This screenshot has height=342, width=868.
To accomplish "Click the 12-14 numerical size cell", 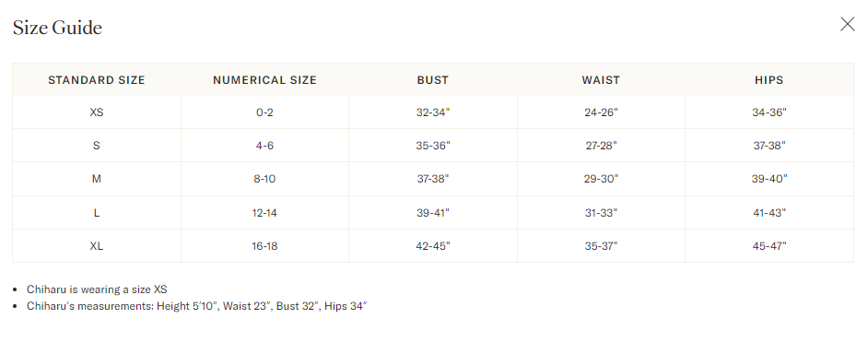I will 264,213.
